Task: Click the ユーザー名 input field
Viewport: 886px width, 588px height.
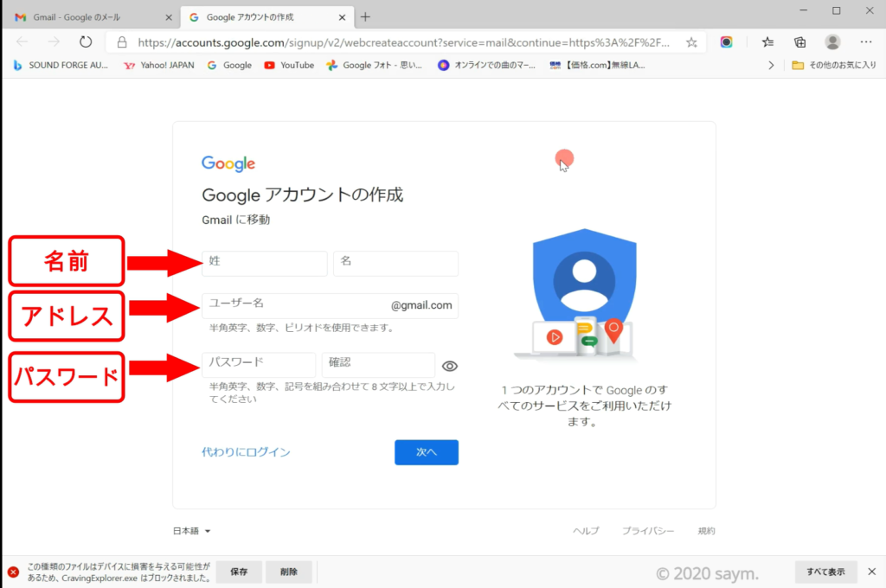Action: (x=294, y=305)
